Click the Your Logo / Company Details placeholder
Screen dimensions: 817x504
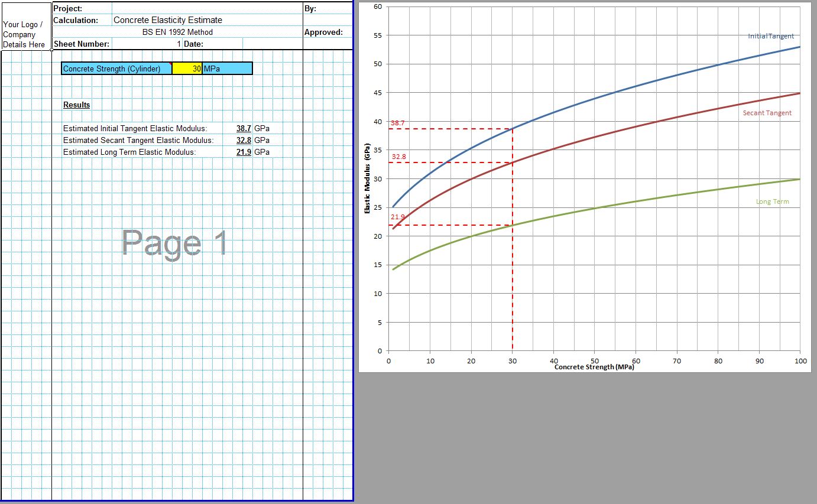tap(25, 34)
